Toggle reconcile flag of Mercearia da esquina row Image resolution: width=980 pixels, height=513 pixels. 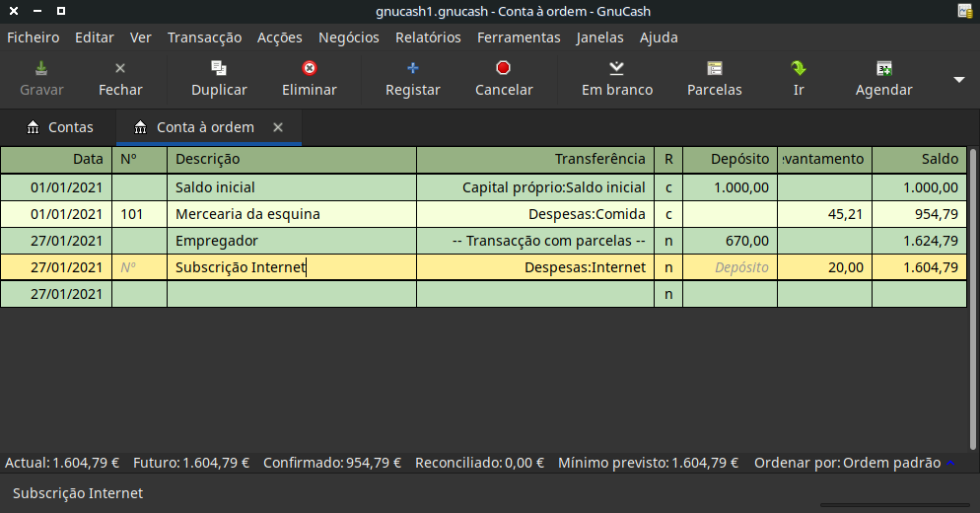668,214
